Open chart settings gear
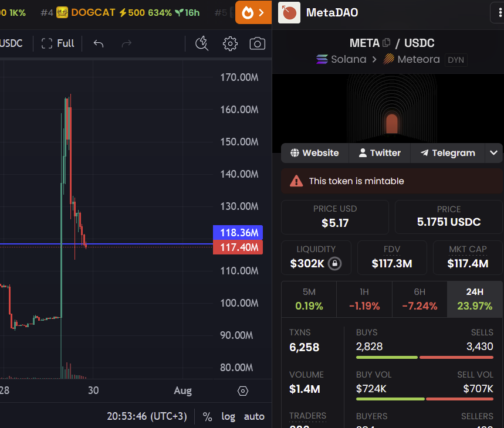504x428 pixels. (230, 43)
